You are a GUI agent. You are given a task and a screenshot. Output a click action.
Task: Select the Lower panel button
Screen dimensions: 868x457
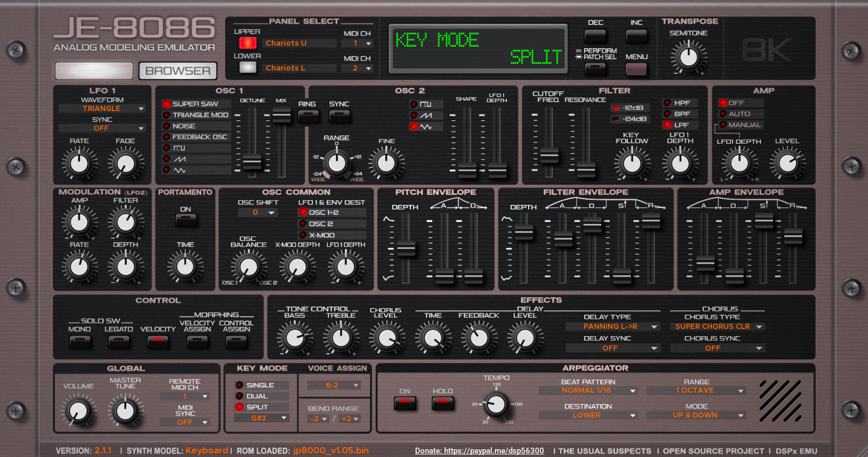click(x=247, y=67)
